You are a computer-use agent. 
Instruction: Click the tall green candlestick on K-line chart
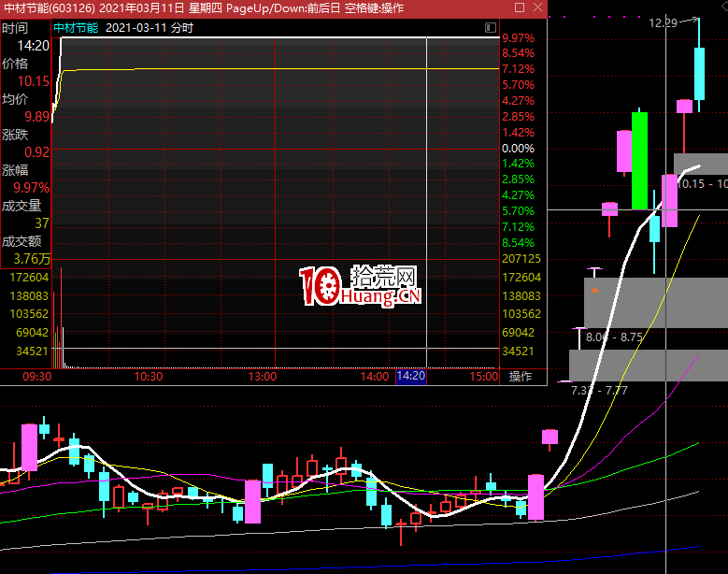[x=639, y=160]
